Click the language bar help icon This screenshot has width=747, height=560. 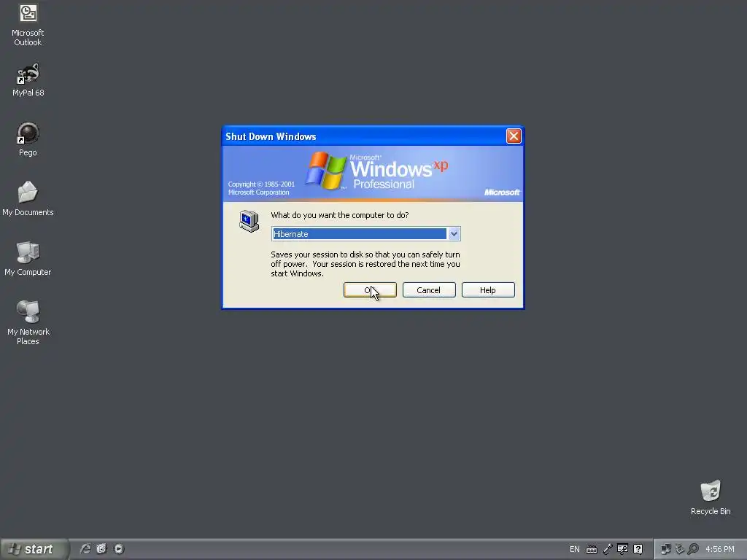click(x=638, y=549)
